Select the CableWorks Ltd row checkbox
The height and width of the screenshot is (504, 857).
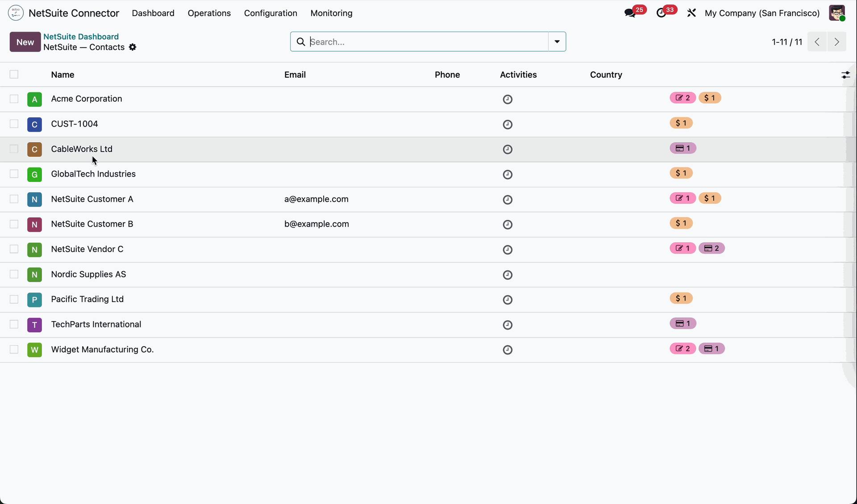tap(14, 149)
